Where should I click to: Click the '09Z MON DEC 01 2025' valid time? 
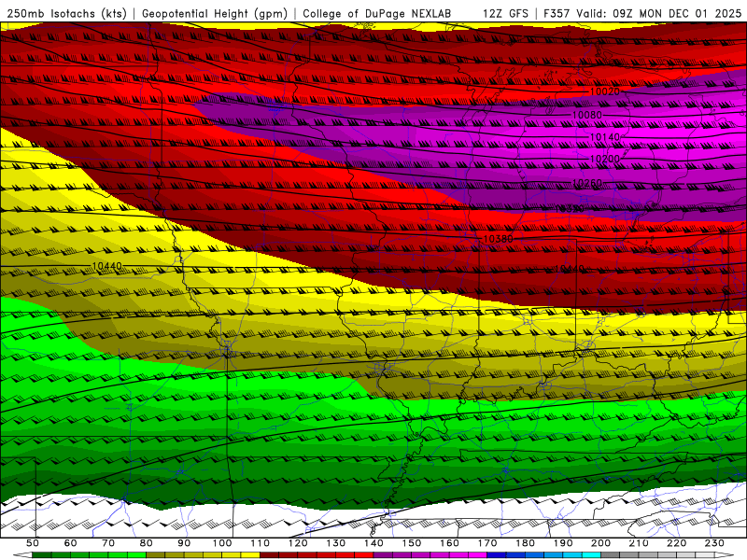677,14
